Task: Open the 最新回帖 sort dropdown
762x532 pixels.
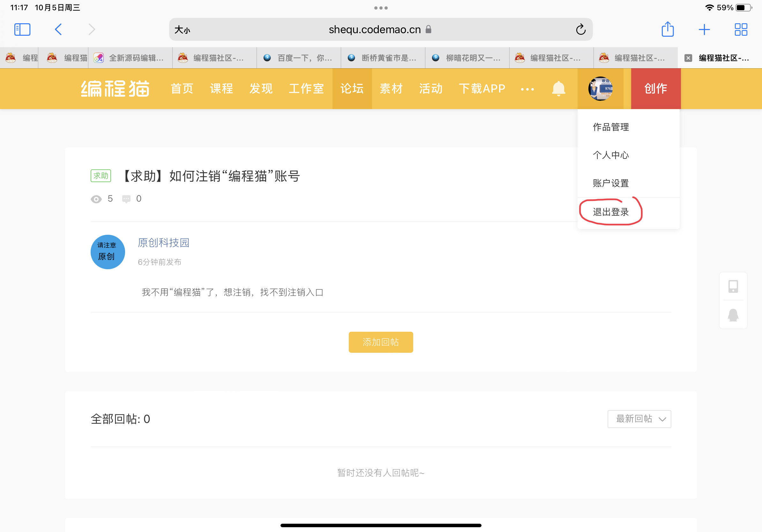Action: [639, 419]
